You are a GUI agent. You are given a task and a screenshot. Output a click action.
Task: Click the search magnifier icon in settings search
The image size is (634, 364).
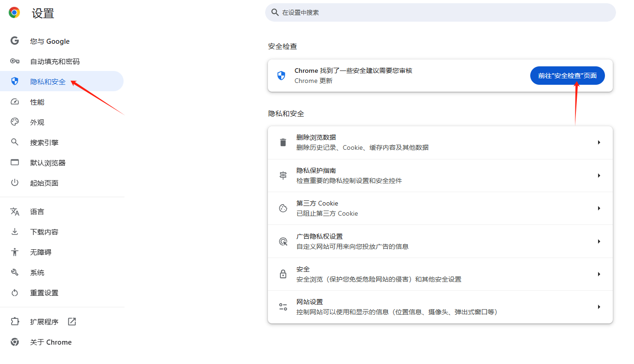pyautogui.click(x=275, y=12)
